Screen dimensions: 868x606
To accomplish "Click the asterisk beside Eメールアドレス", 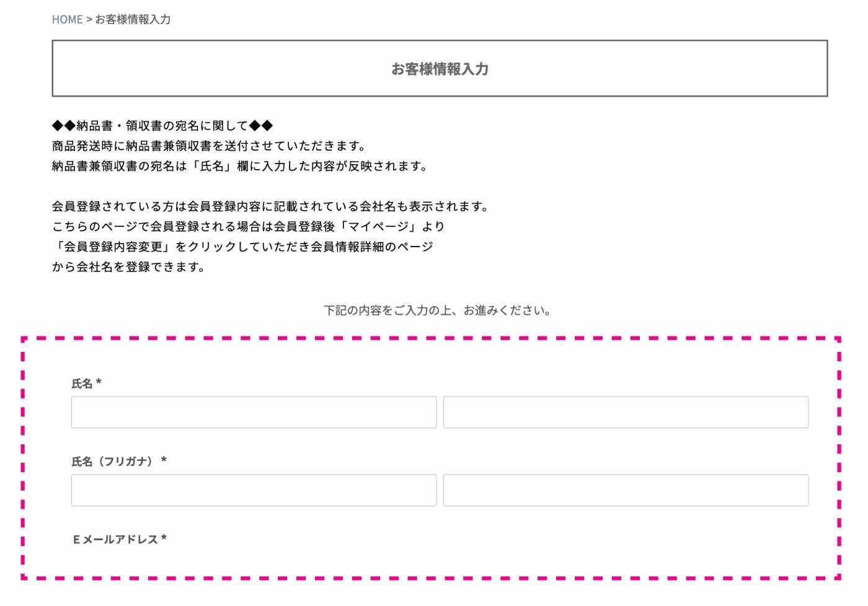I will pyautogui.click(x=164, y=538).
